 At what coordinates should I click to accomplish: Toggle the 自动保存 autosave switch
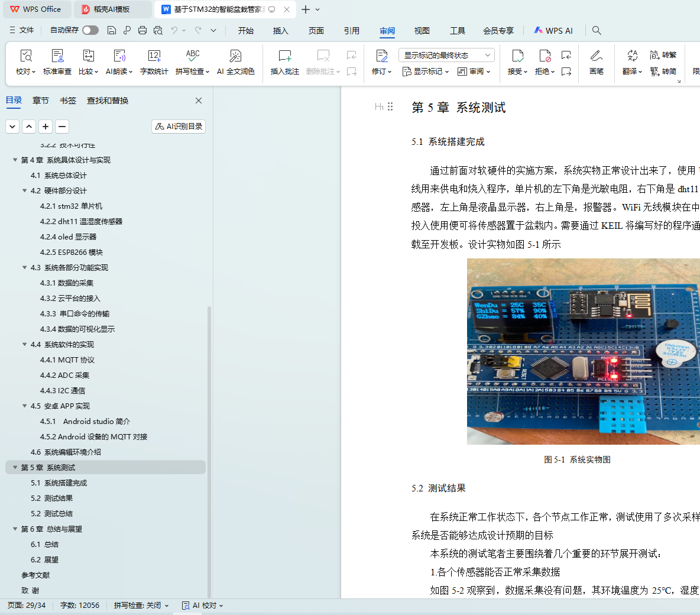pos(90,30)
